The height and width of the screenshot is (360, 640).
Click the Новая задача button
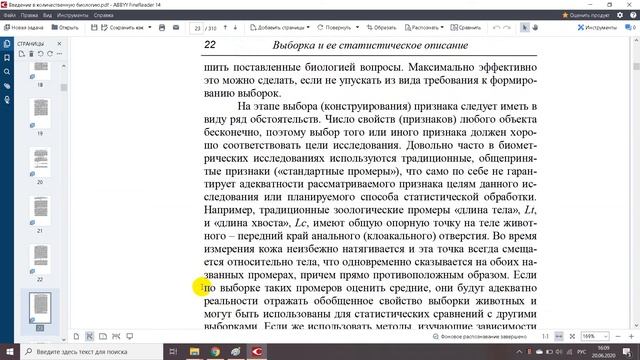point(24,27)
